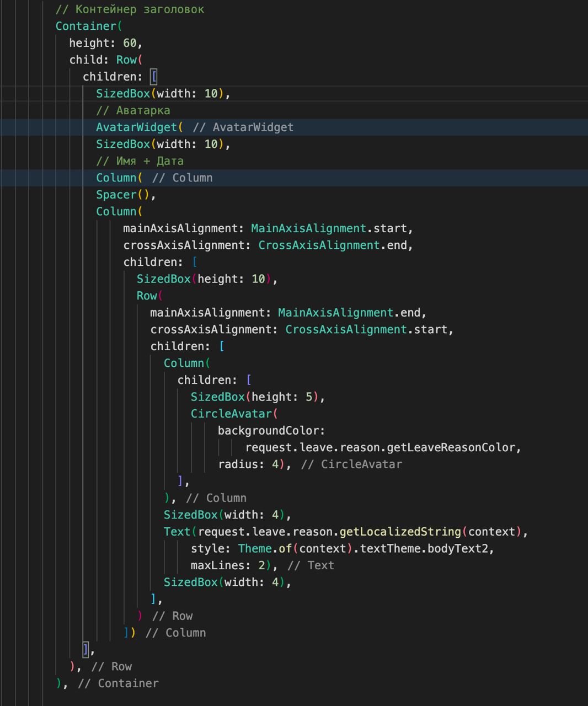The width and height of the screenshot is (588, 706).
Task: Click the folded 'AvatarWidget(' line
Action: (x=195, y=127)
